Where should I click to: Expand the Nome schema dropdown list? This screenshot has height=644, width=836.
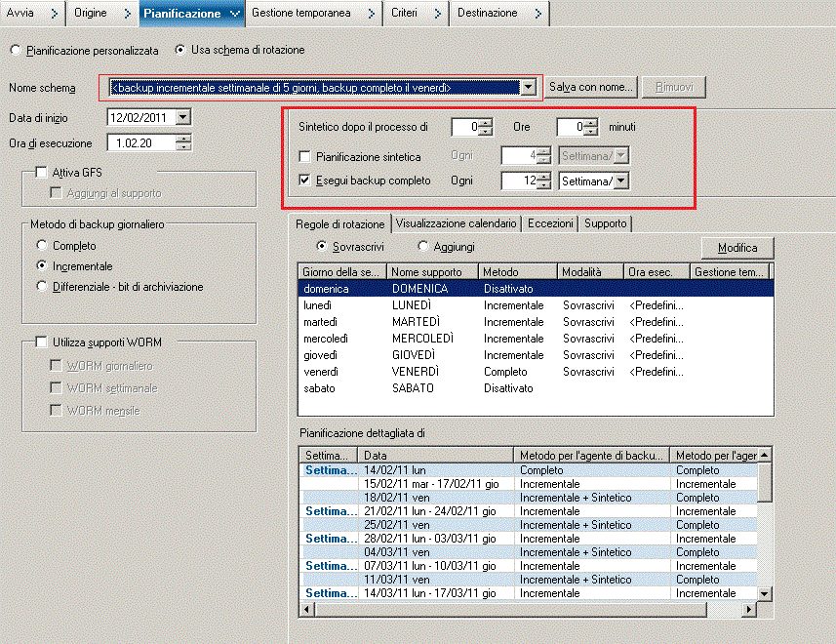528,88
